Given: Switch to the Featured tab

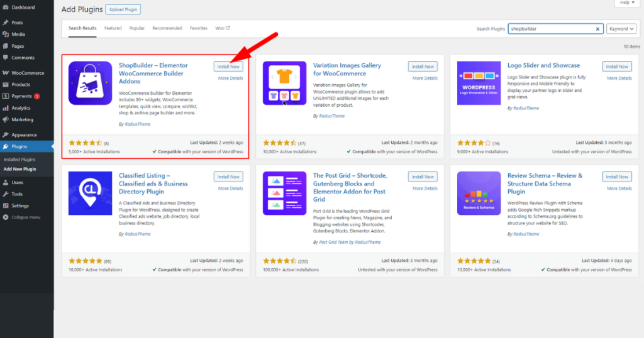Looking at the screenshot, I should 113,28.
